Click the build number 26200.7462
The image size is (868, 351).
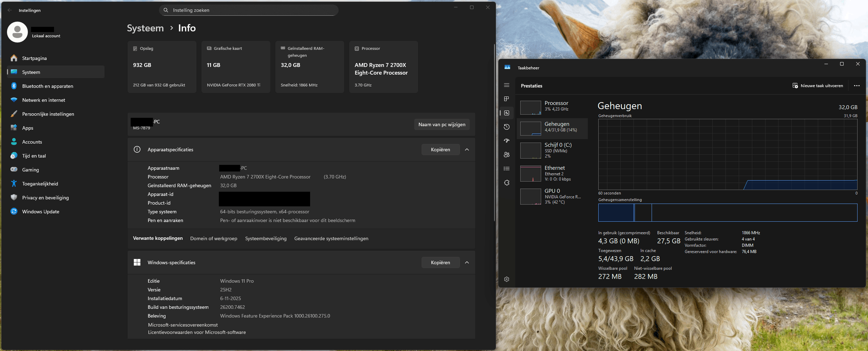coord(232,307)
